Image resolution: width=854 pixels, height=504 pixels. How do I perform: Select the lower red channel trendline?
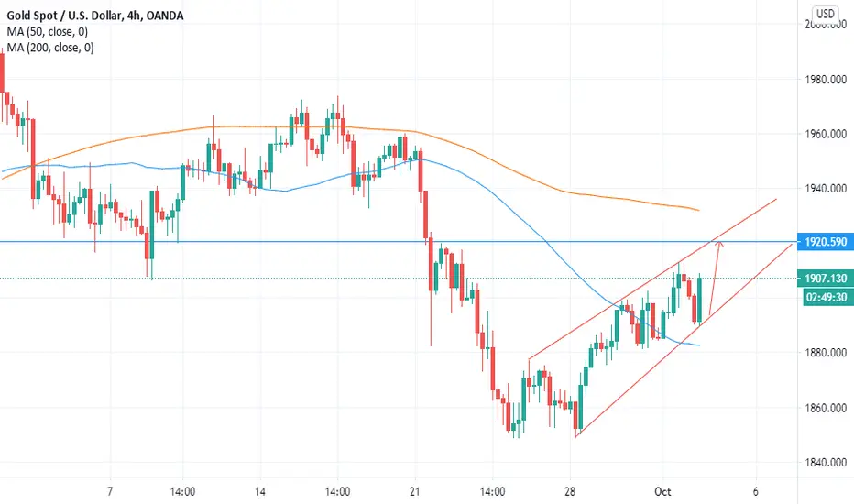click(684, 341)
